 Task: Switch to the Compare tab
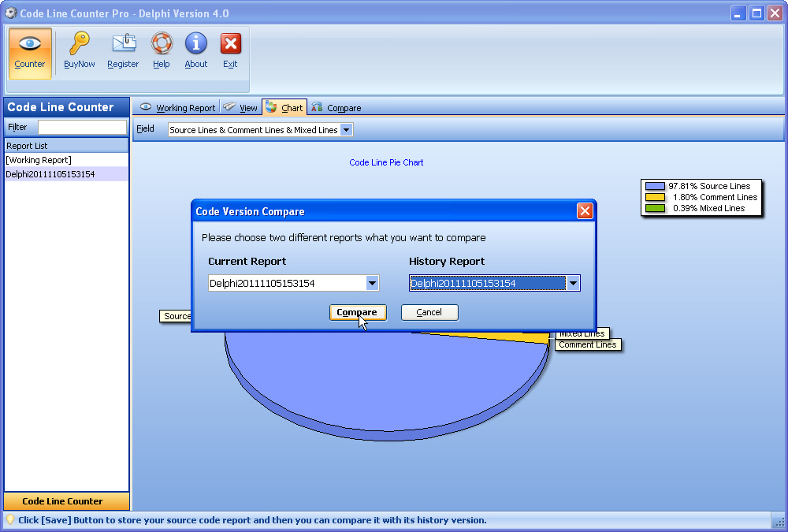click(x=335, y=107)
